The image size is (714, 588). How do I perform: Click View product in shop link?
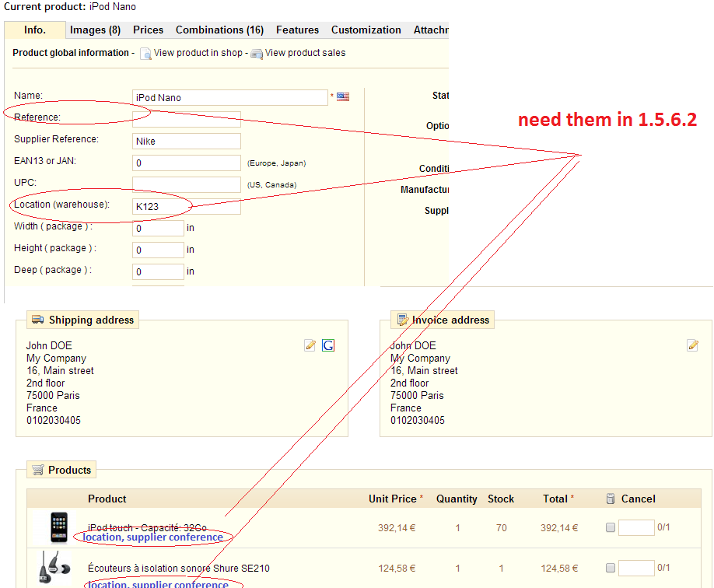tap(198, 53)
